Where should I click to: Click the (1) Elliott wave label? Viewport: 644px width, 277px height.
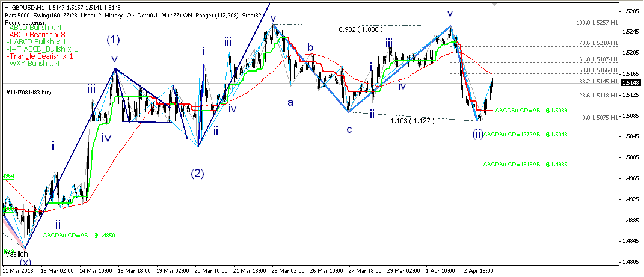[114, 40]
